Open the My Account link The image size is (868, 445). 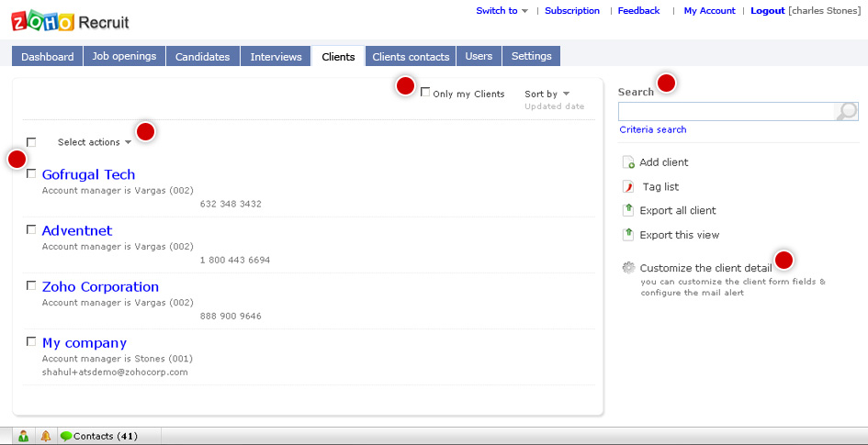(710, 10)
